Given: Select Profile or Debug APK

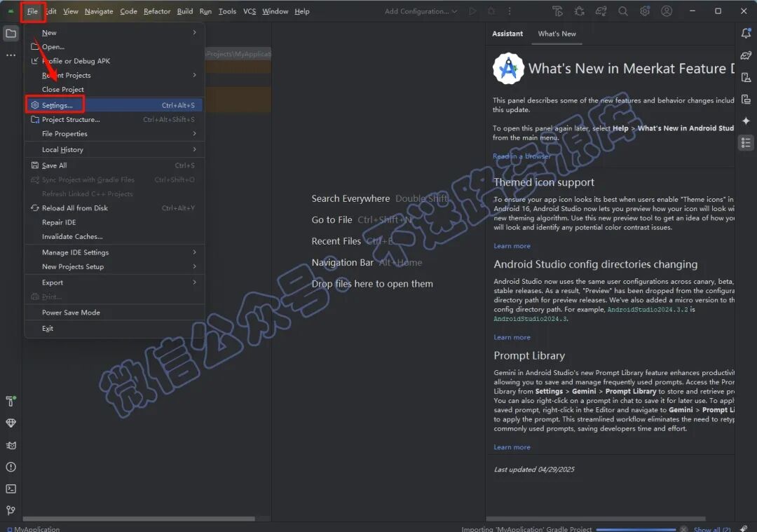Looking at the screenshot, I should pyautogui.click(x=114, y=61).
